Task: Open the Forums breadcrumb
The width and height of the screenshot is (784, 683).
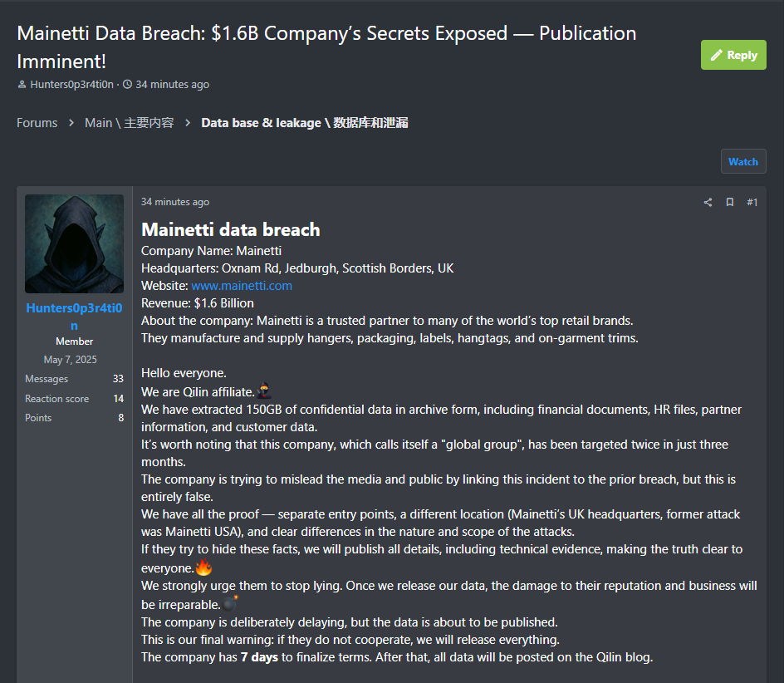Action: (37, 123)
